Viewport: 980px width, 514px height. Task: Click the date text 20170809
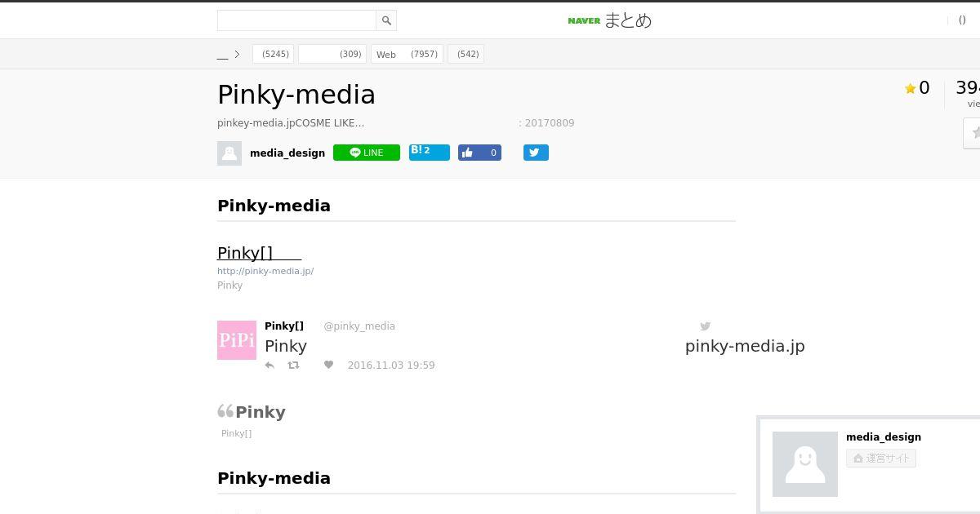click(x=550, y=123)
